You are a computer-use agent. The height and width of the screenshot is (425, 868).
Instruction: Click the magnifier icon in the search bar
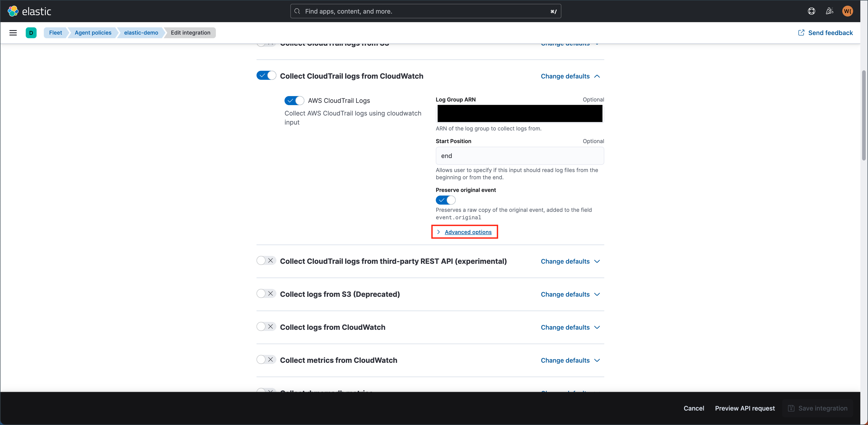pyautogui.click(x=297, y=11)
